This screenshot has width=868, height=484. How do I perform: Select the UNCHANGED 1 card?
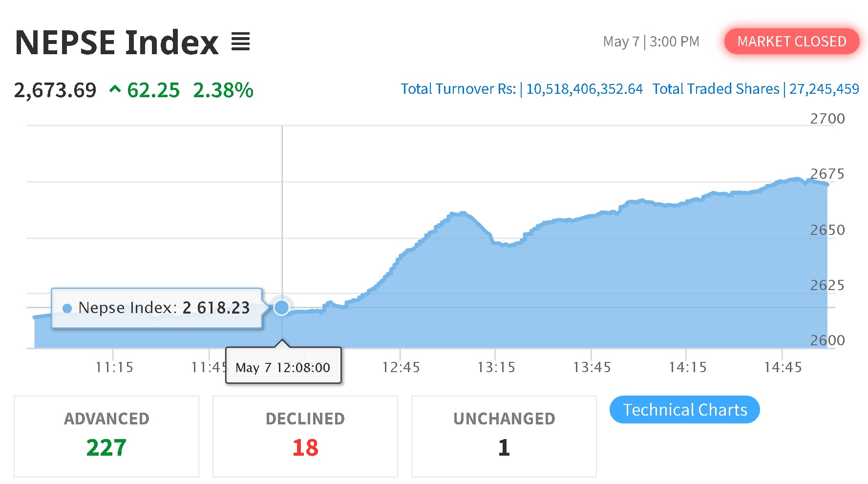click(x=504, y=436)
